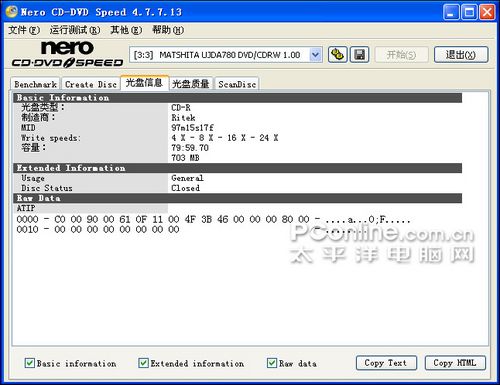Click the raw data row starting 0000
The image size is (500, 385).
coord(213,219)
